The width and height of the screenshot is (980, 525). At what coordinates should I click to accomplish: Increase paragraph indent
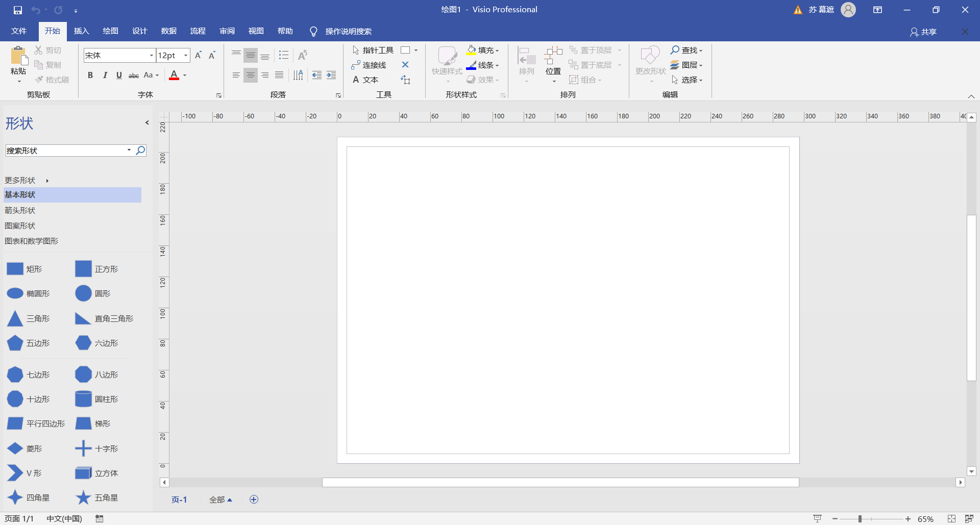[331, 76]
